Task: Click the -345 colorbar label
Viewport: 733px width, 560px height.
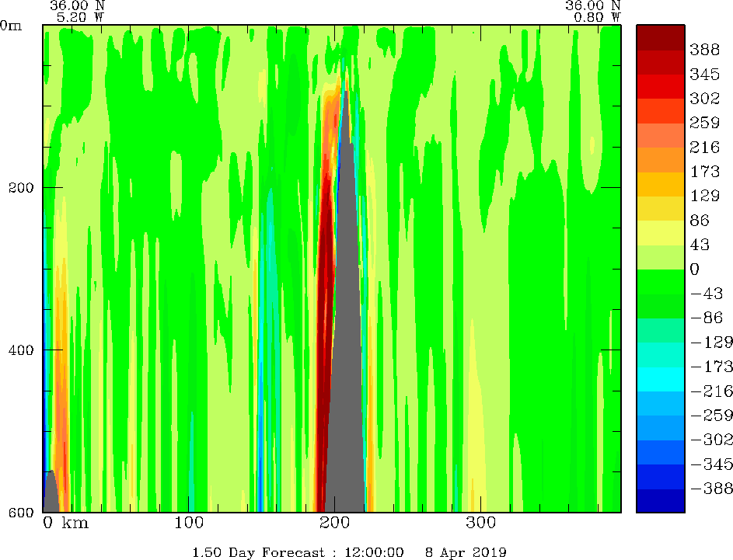Action: click(711, 464)
